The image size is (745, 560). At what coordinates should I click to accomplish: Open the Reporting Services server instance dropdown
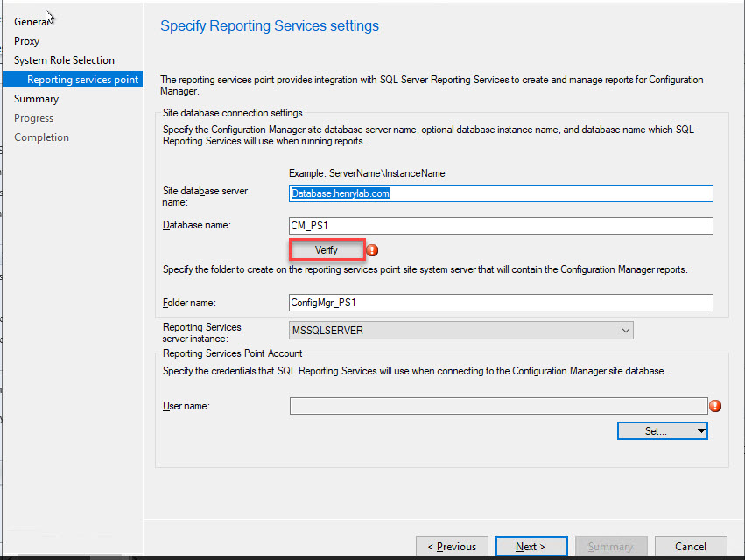[x=460, y=331]
